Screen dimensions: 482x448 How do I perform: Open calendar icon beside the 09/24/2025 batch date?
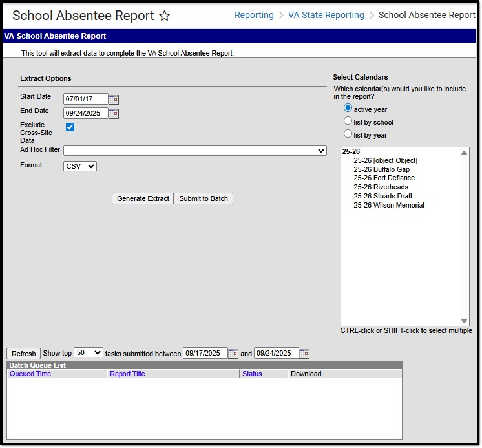[x=304, y=354]
